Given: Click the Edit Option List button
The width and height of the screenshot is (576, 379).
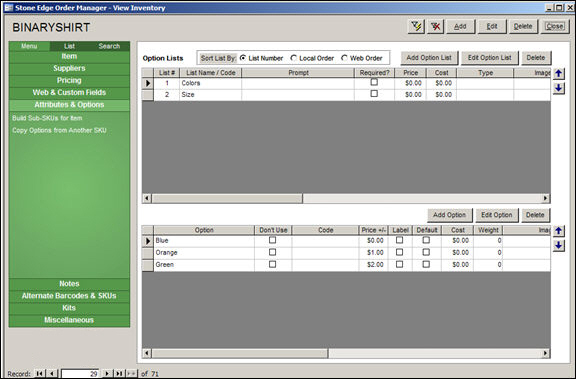Looking at the screenshot, I should pyautogui.click(x=490, y=58).
